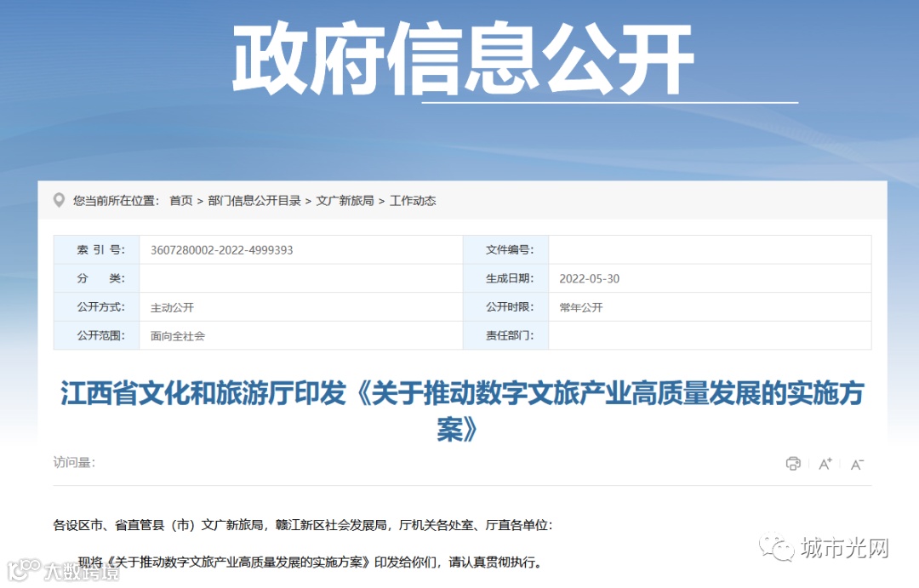Click the 您当前所在位置 label

click(116, 201)
